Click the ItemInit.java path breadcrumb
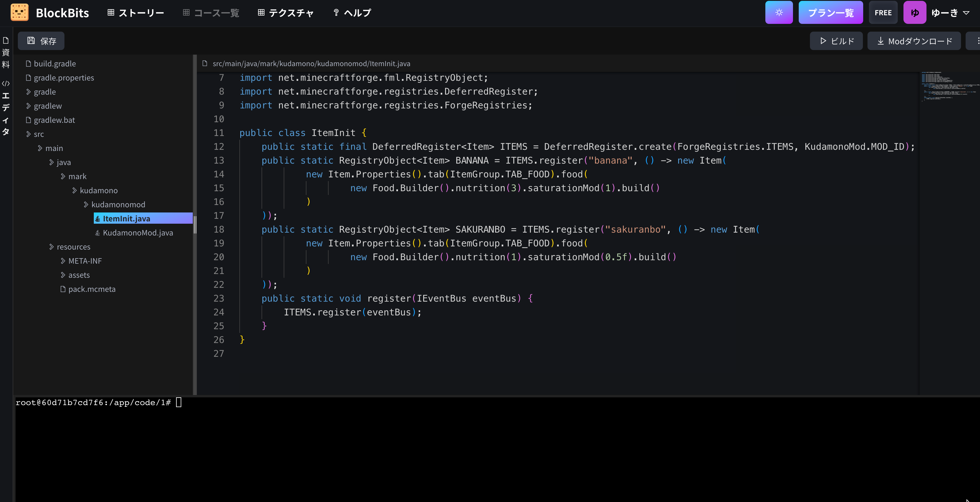The width and height of the screenshot is (980, 502). pos(311,64)
